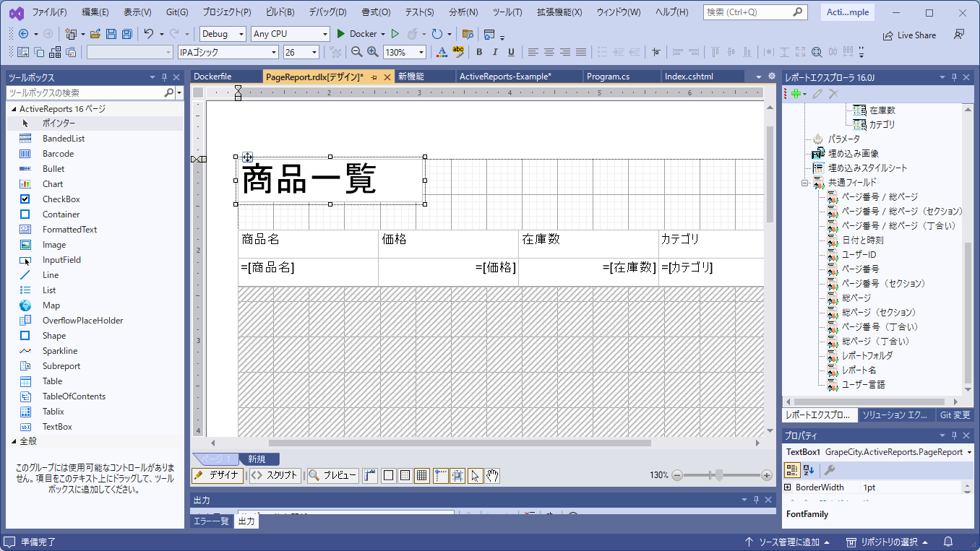The image size is (980, 551).
Task: Click the designer zoom slider thumb
Action: tap(718, 475)
